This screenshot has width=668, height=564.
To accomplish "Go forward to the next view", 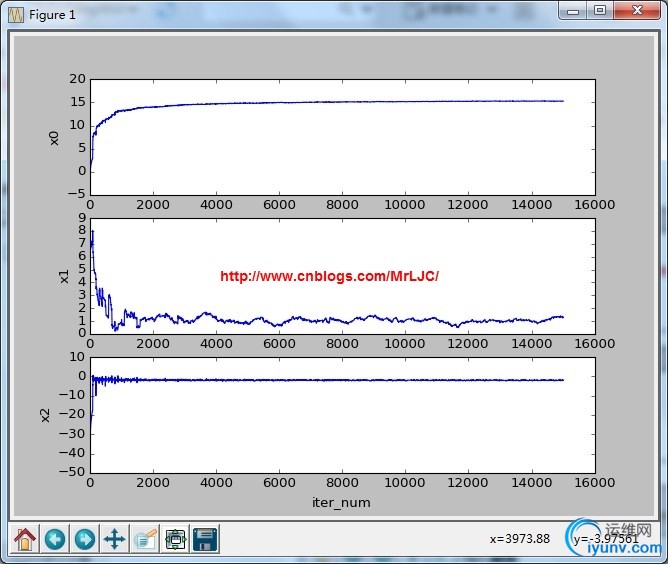I will pos(85,539).
